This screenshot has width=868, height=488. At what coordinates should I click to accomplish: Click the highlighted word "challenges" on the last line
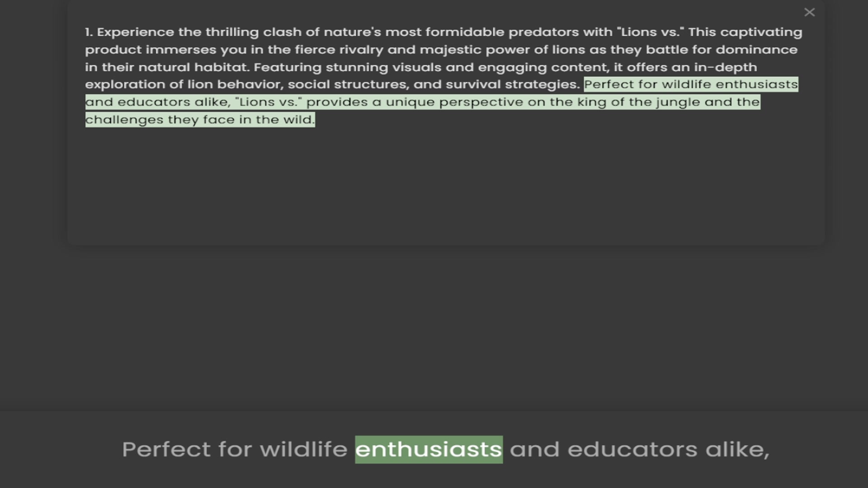(124, 120)
